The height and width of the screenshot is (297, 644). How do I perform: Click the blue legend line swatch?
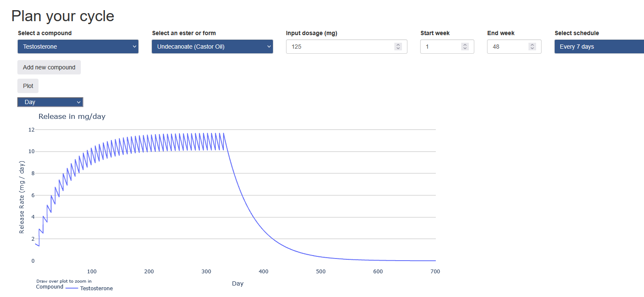[x=72, y=288]
